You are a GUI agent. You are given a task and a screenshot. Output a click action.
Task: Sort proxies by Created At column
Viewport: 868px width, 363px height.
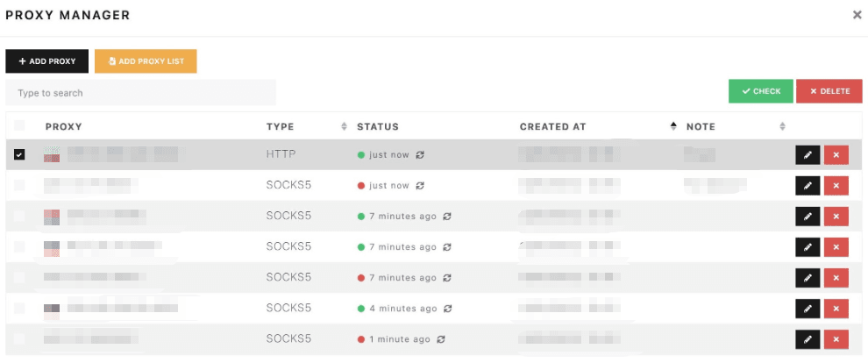[x=552, y=126]
